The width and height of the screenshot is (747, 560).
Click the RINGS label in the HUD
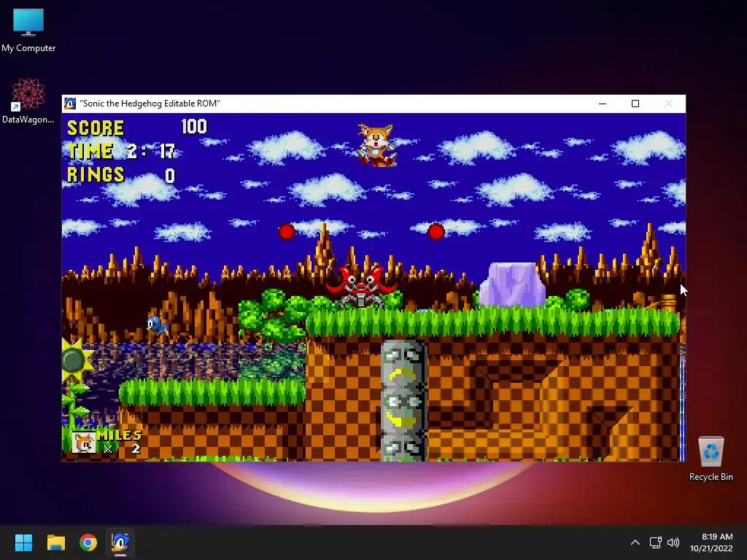(96, 175)
